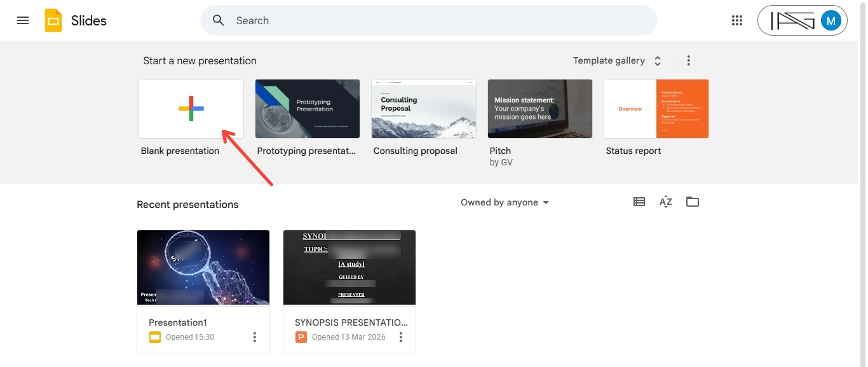Click the organization logo in account pill
The width and height of the screenshot is (868, 367).
pyautogui.click(x=792, y=20)
